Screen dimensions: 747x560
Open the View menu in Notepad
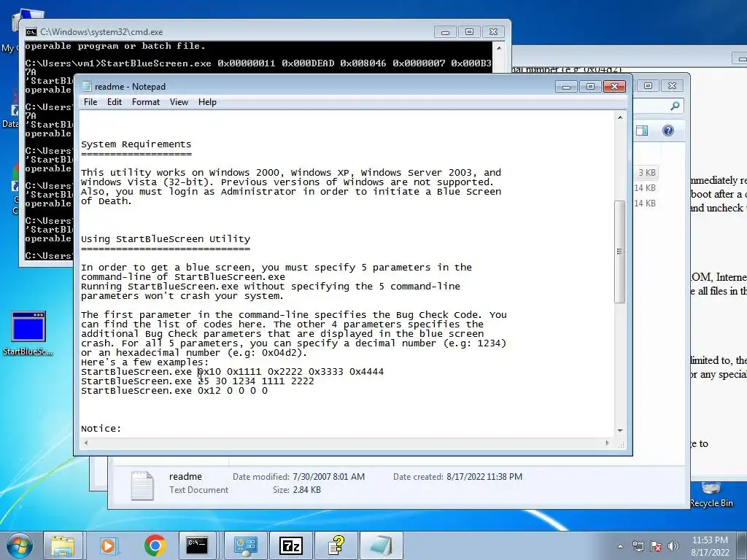point(179,102)
